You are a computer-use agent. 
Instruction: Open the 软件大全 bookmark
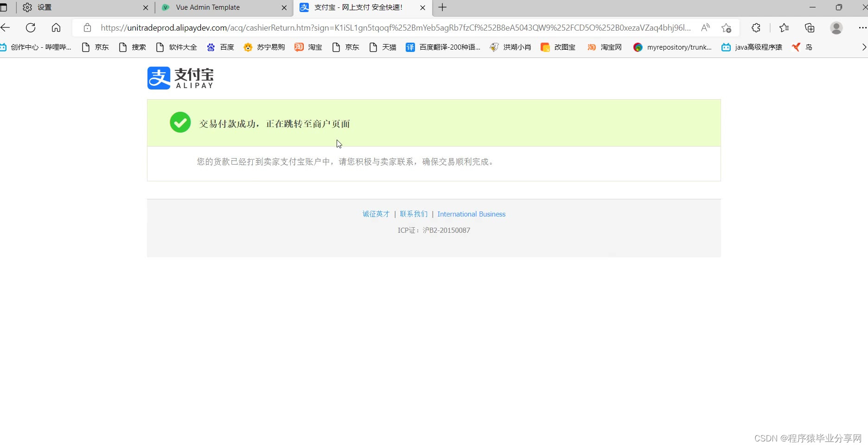pyautogui.click(x=176, y=47)
